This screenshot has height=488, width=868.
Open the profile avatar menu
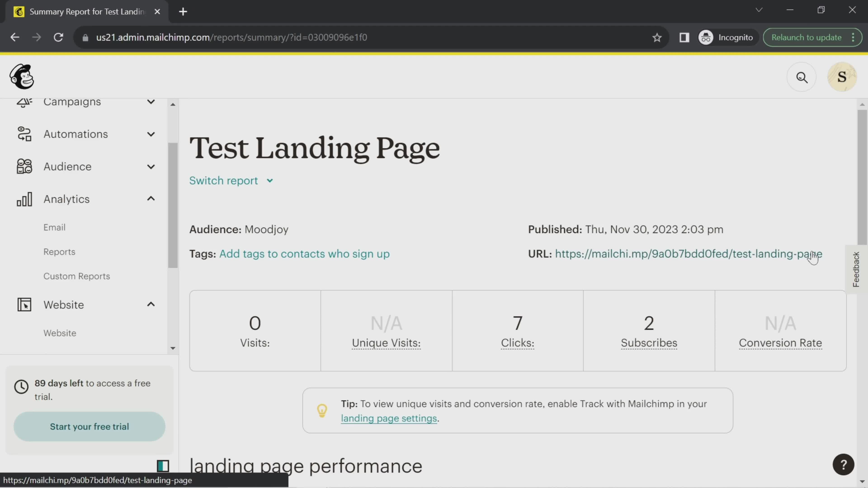[x=842, y=76]
